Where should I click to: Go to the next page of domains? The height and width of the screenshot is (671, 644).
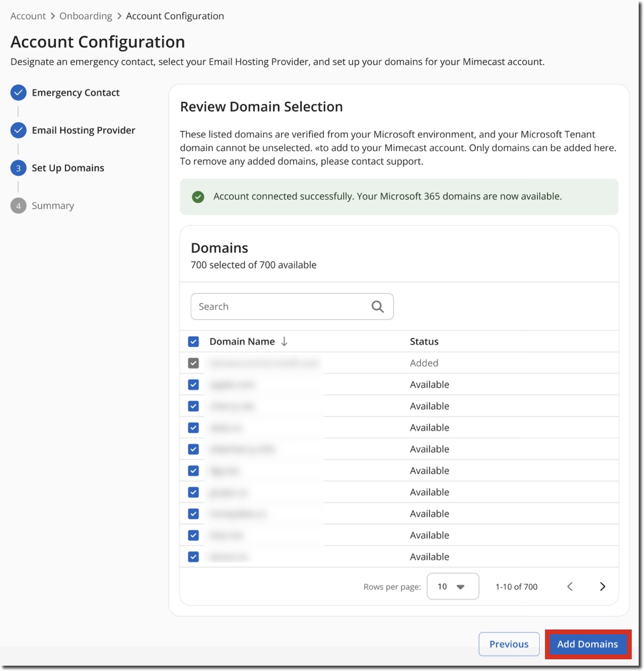coord(603,586)
